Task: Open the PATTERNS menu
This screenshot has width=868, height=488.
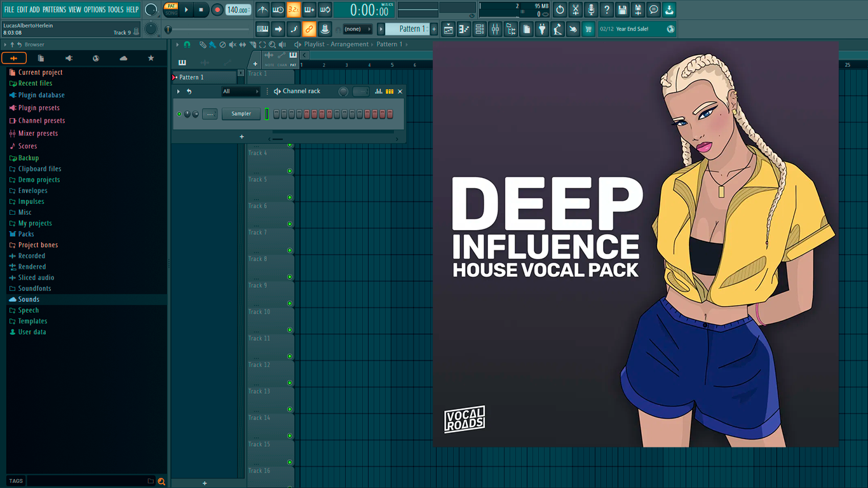Action: (54, 10)
